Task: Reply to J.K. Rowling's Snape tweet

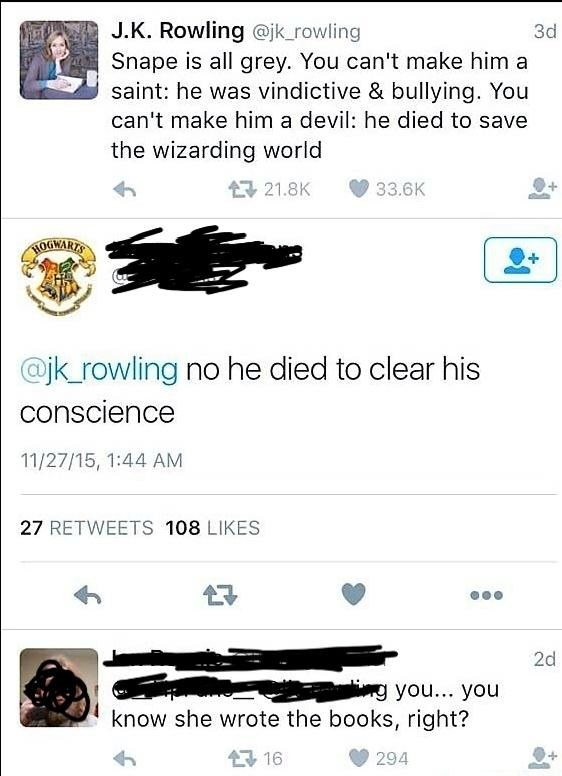Action: (125, 189)
